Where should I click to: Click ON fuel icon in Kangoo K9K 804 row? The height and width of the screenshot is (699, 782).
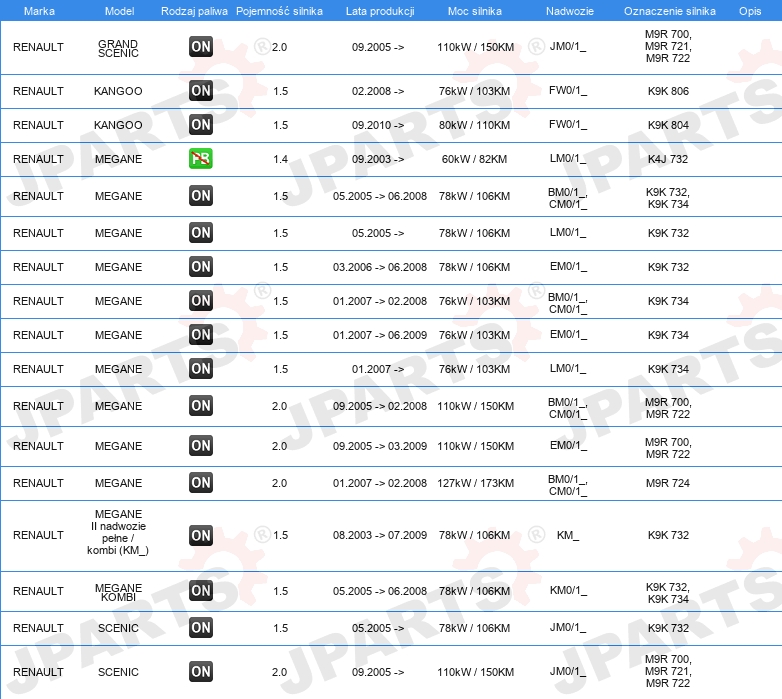(x=201, y=125)
